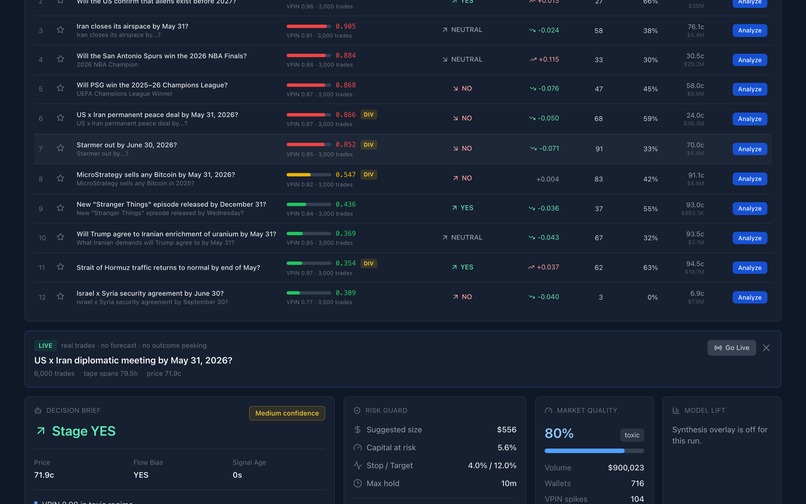The width and height of the screenshot is (806, 504).
Task: Click the $900,023 Volume value
Action: [626, 468]
